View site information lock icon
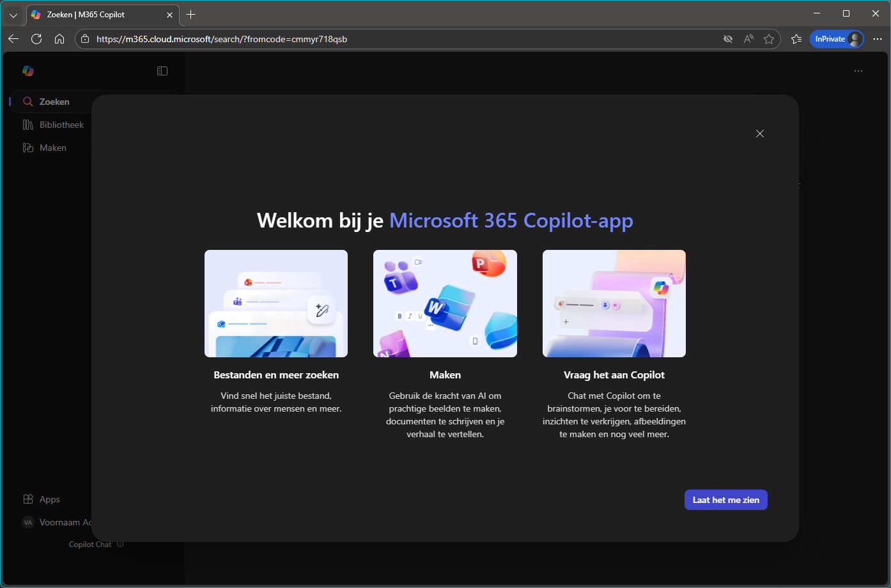 pos(85,39)
